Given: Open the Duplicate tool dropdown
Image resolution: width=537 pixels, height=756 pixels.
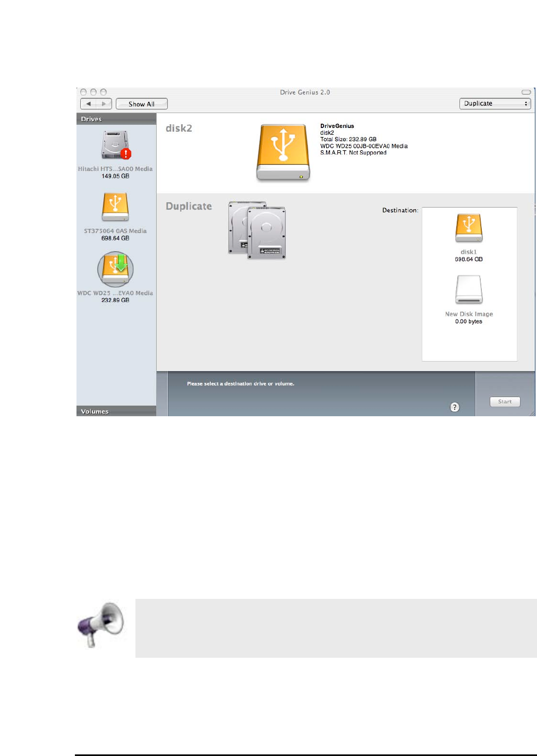Looking at the screenshot, I should 495,104.
